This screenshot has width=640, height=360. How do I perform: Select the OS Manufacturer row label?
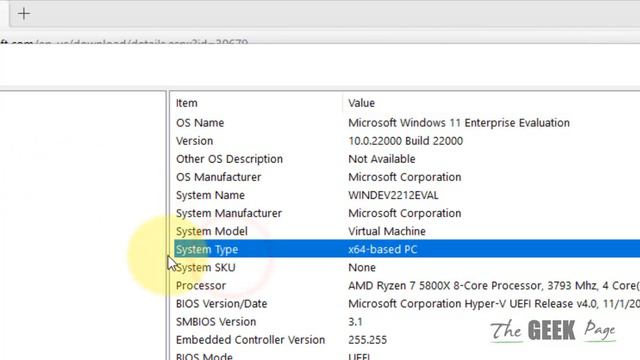[218, 177]
